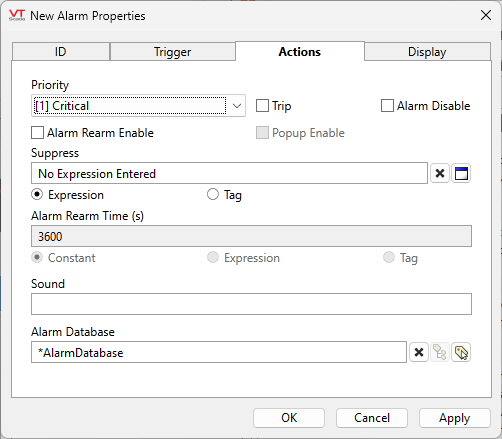Switch to the Trigger tab
This screenshot has width=502, height=439.
[x=172, y=52]
